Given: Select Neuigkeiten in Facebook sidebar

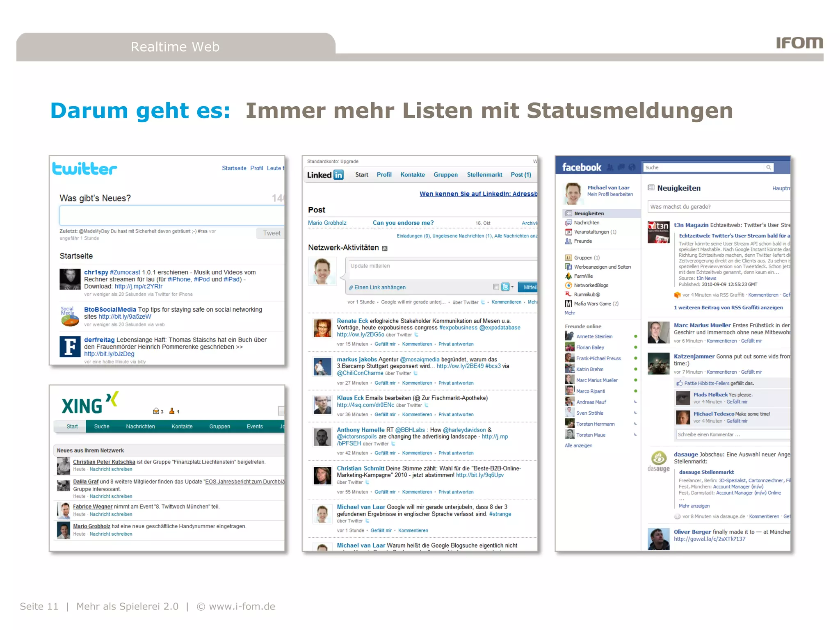Looking at the screenshot, I should click(601, 214).
